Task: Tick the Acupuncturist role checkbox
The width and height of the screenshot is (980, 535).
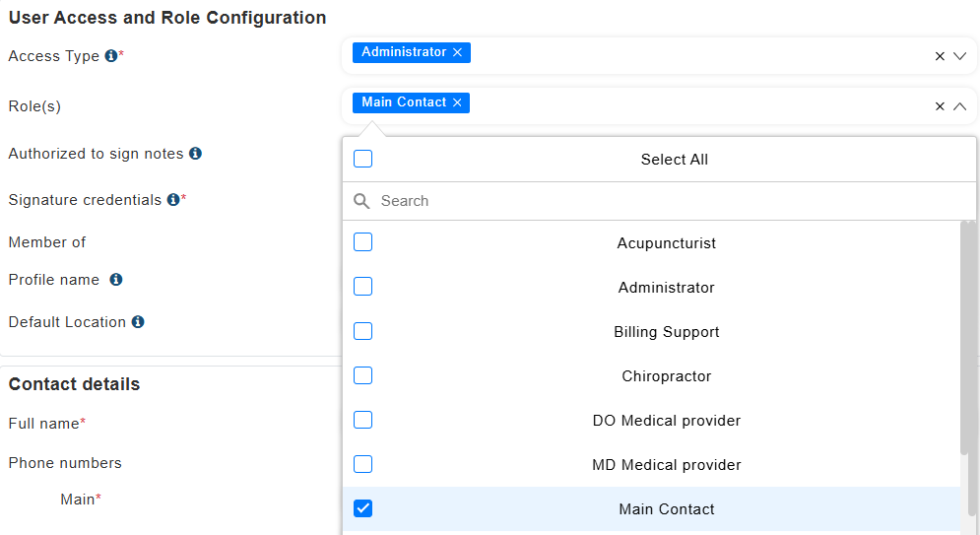Action: pyautogui.click(x=363, y=242)
